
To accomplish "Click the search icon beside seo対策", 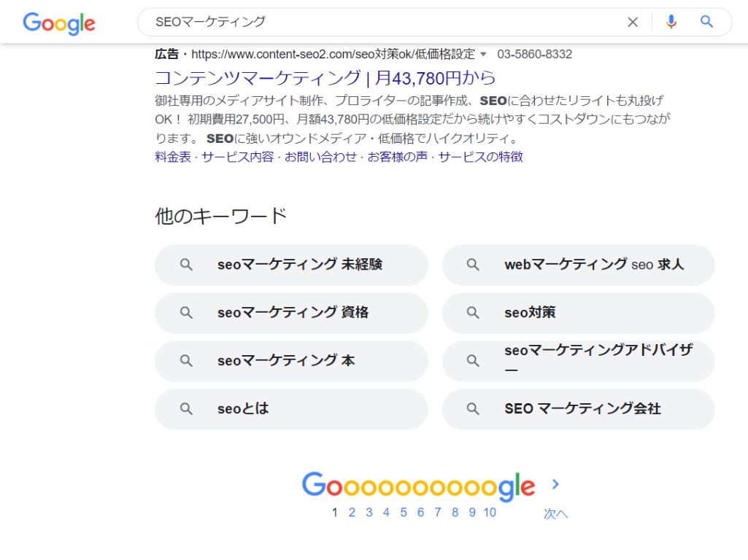I will click(473, 313).
